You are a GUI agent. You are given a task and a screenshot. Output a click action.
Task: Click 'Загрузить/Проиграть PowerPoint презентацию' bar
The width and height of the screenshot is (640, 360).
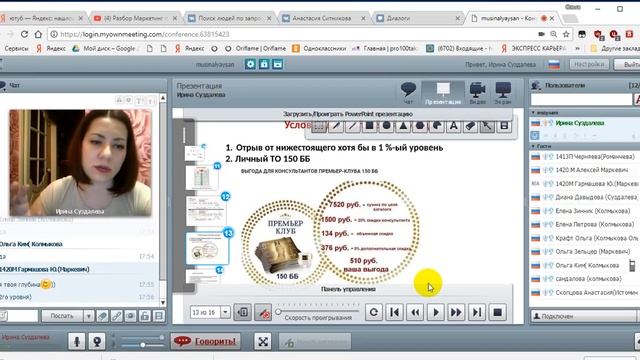coord(348,114)
